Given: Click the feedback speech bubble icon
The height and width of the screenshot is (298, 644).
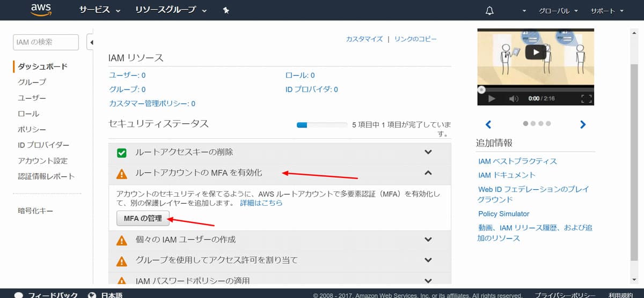Looking at the screenshot, I should point(19,295).
